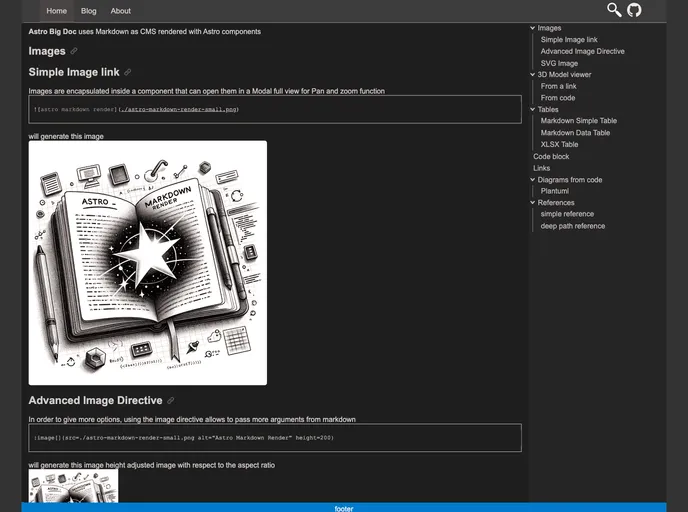Select Plantuml in sidebar
Image resolution: width=688 pixels, height=512 pixels.
555,191
